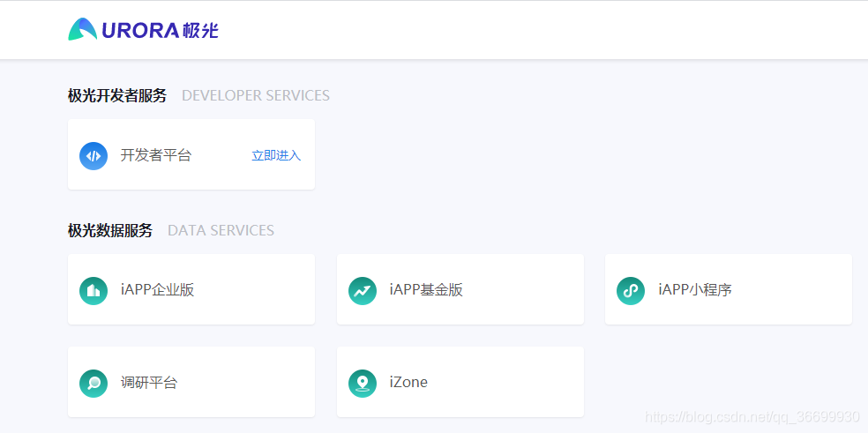Click the iAPP小程序 mini program icon

(x=631, y=291)
